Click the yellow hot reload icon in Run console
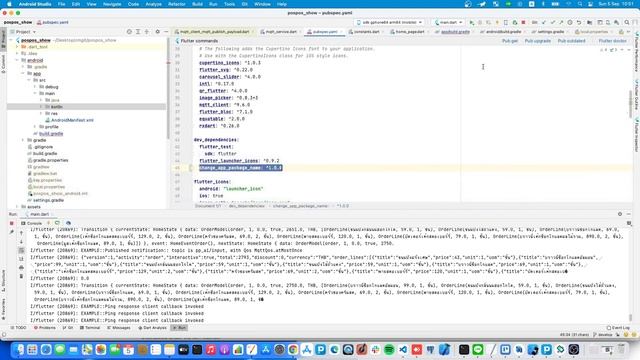640x360 pixels. pyautogui.click(x=49, y=223)
